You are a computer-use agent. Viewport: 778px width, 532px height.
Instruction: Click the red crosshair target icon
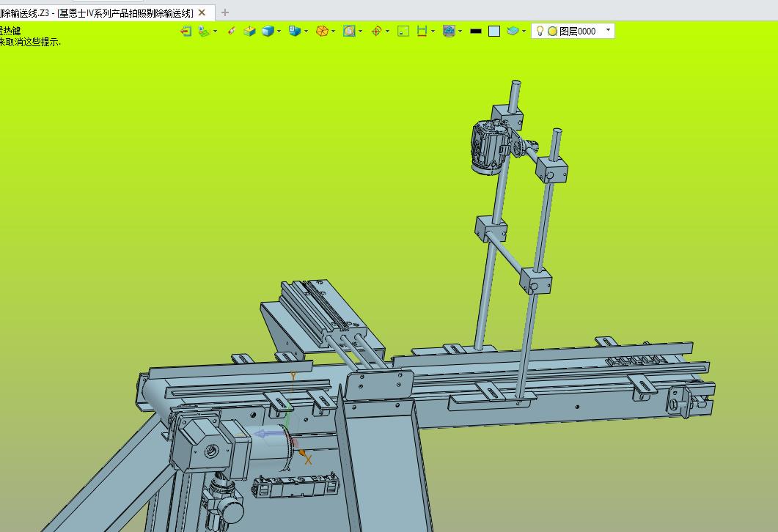pyautogui.click(x=377, y=32)
